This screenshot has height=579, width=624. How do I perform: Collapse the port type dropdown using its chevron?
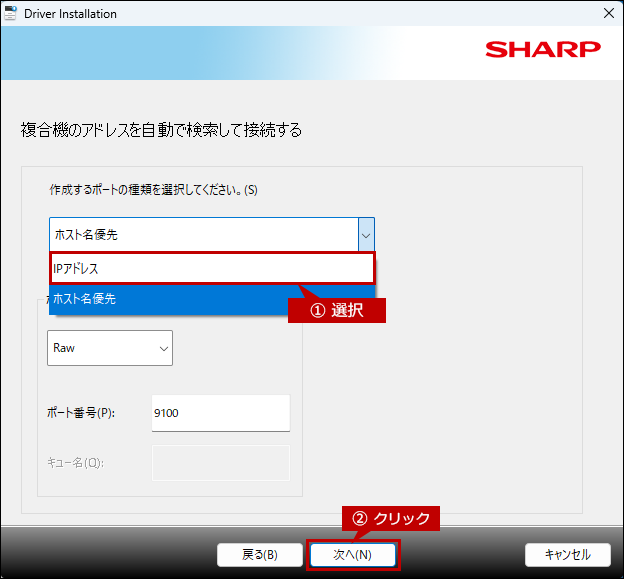pos(366,236)
